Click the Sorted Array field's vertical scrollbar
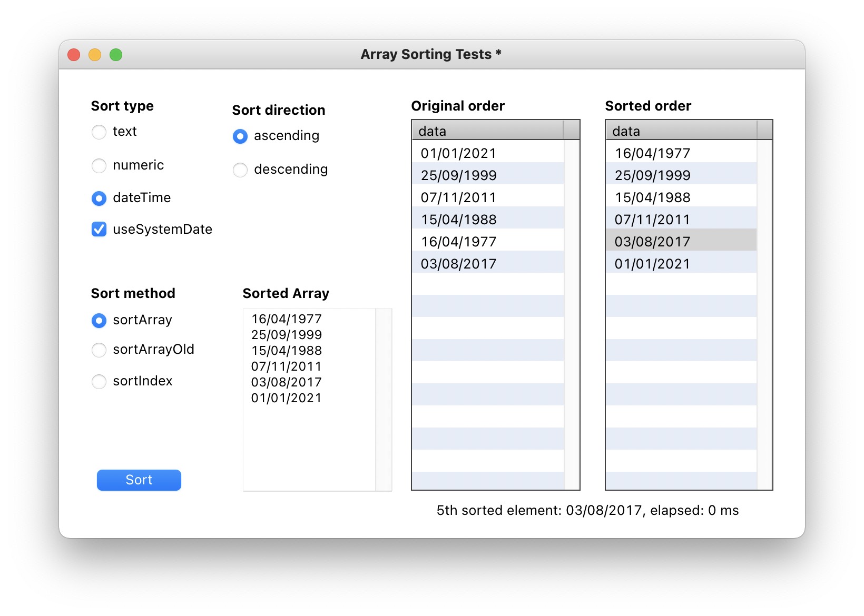Image resolution: width=864 pixels, height=616 pixels. [384, 399]
